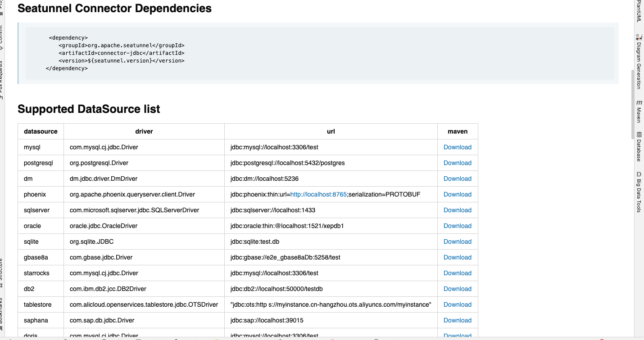This screenshot has height=340, width=644.
Task: Click Download link for gbase8a row
Action: (457, 257)
